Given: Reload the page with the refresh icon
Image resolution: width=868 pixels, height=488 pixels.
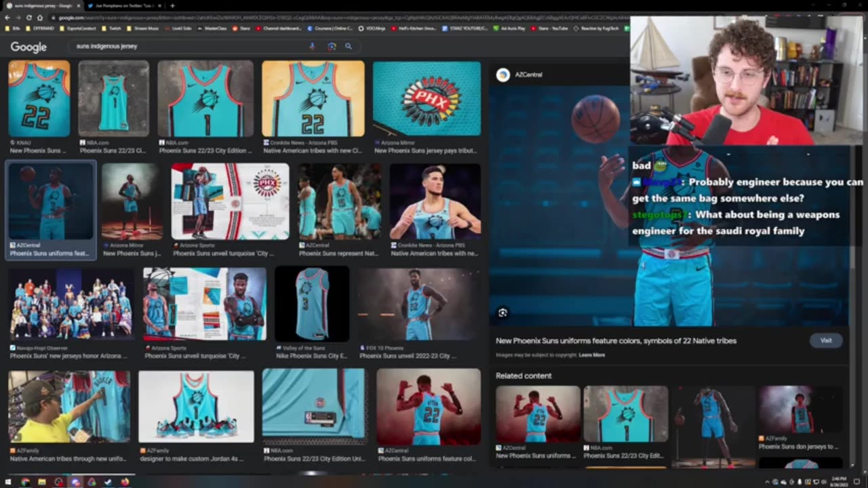Looking at the screenshot, I should [x=29, y=18].
